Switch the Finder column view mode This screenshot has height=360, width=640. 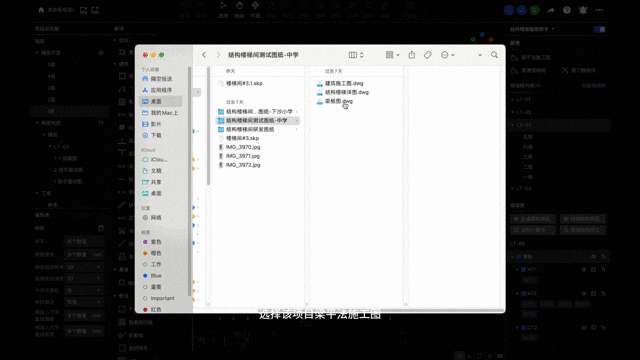point(356,55)
